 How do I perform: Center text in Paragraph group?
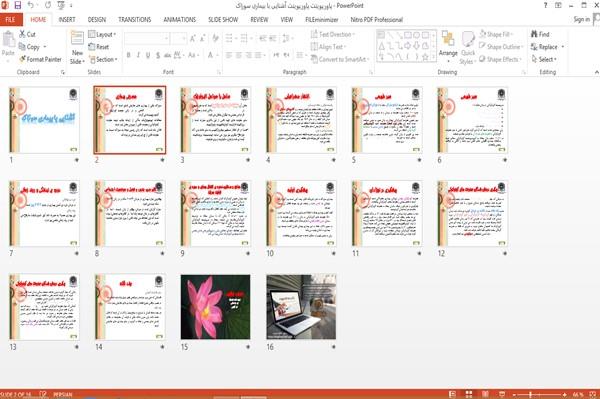point(239,55)
